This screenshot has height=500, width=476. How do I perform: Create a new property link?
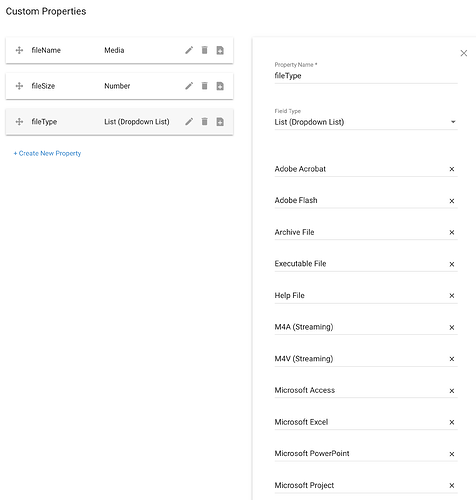47,153
